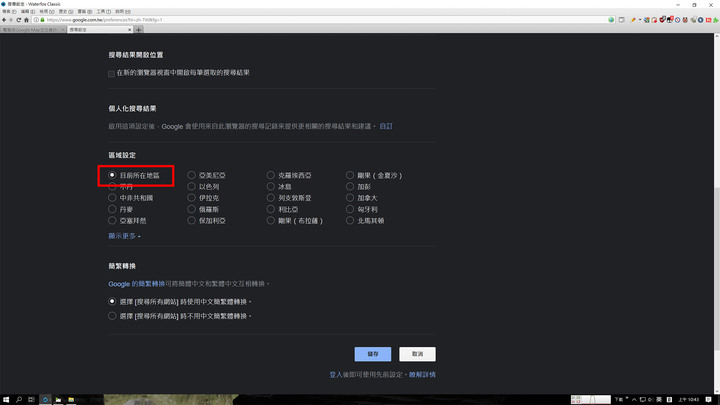
Task: Click the dark red shield extension icon
Action: (x=663, y=19)
